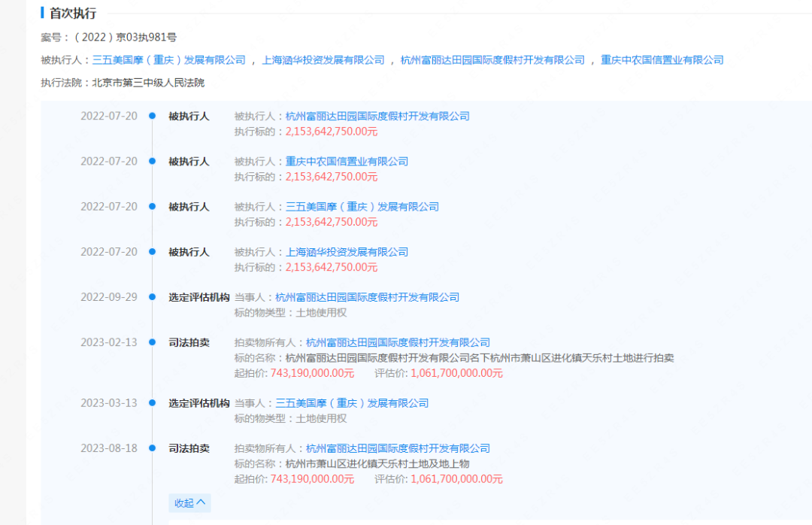Open 拍卖物所有人 company link in 2023-08-18 entry
The image size is (812, 525).
398,448
